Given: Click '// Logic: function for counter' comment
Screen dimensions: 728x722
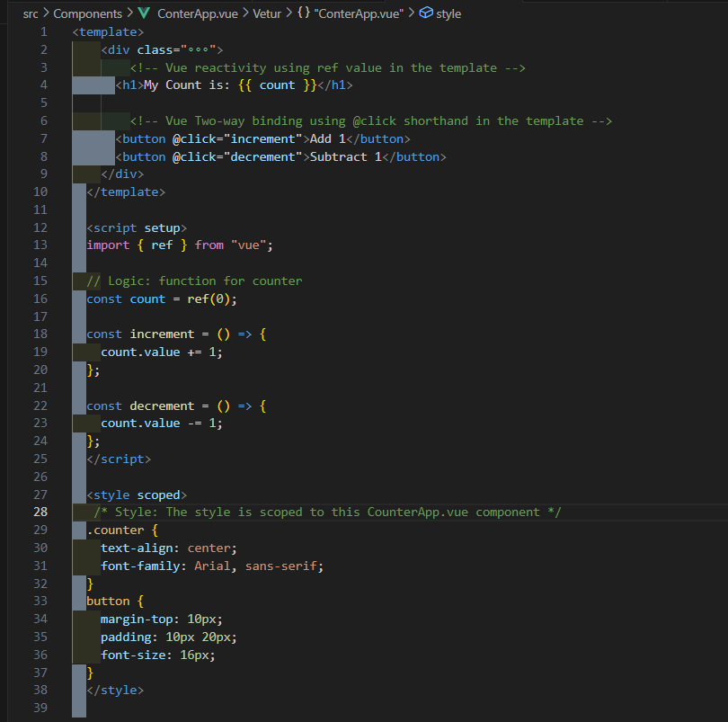Looking at the screenshot, I should click(194, 281).
